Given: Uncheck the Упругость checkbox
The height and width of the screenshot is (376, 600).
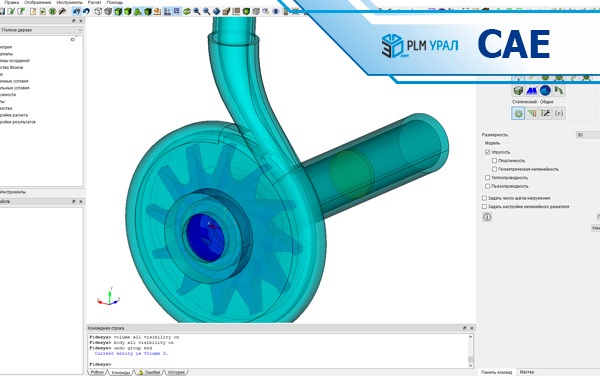Looking at the screenshot, I should (487, 152).
